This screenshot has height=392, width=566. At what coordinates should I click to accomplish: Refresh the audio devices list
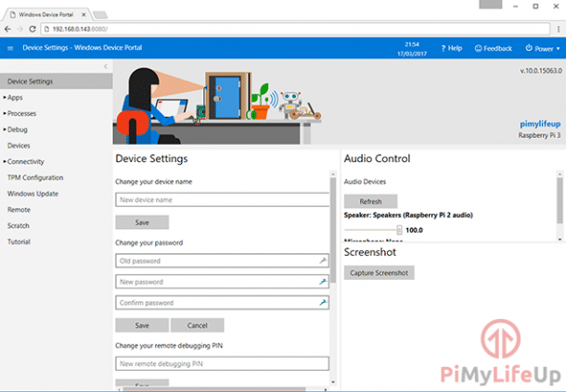coord(370,201)
